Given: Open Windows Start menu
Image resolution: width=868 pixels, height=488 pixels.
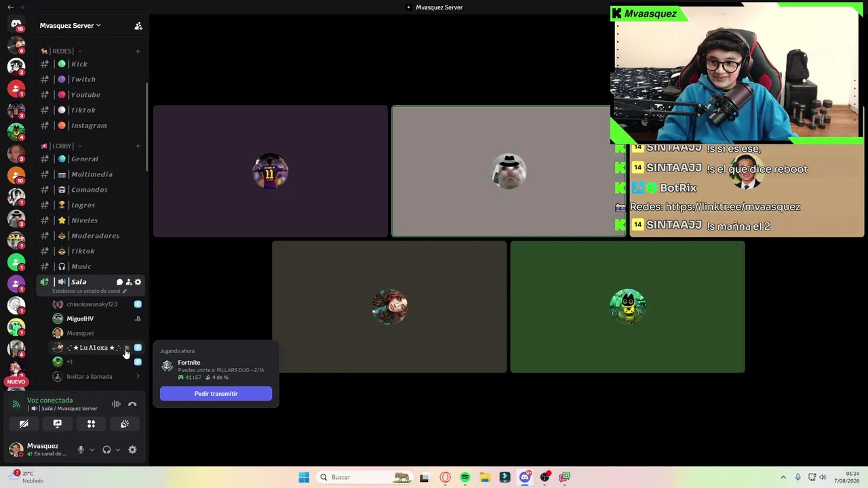Looking at the screenshot, I should pyautogui.click(x=304, y=477).
